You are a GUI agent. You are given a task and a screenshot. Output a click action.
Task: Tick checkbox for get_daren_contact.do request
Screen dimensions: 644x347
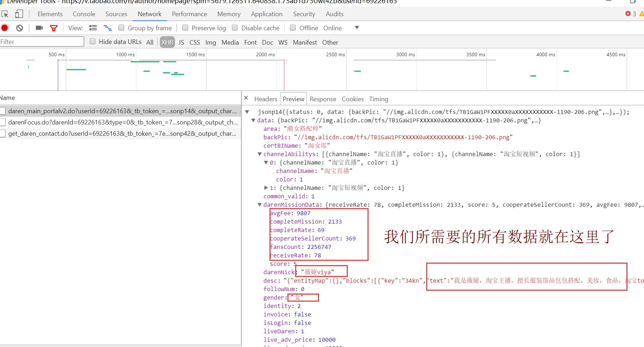(2, 134)
